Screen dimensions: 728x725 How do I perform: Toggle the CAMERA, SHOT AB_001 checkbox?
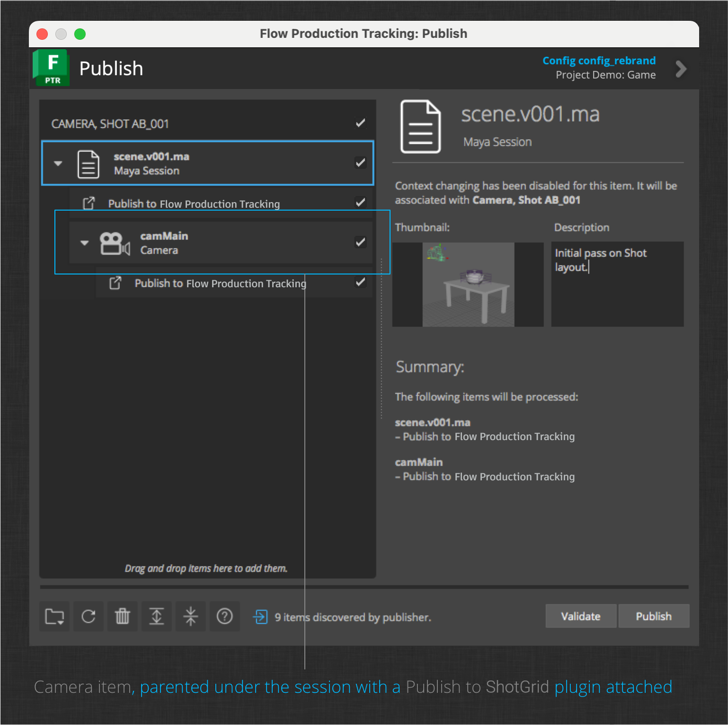(x=361, y=123)
